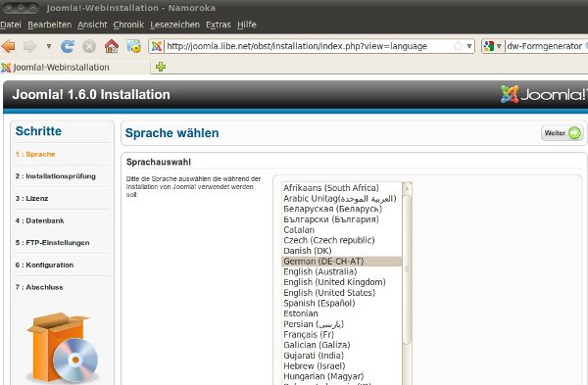Click the Joomla! logo in the header

pos(544,94)
